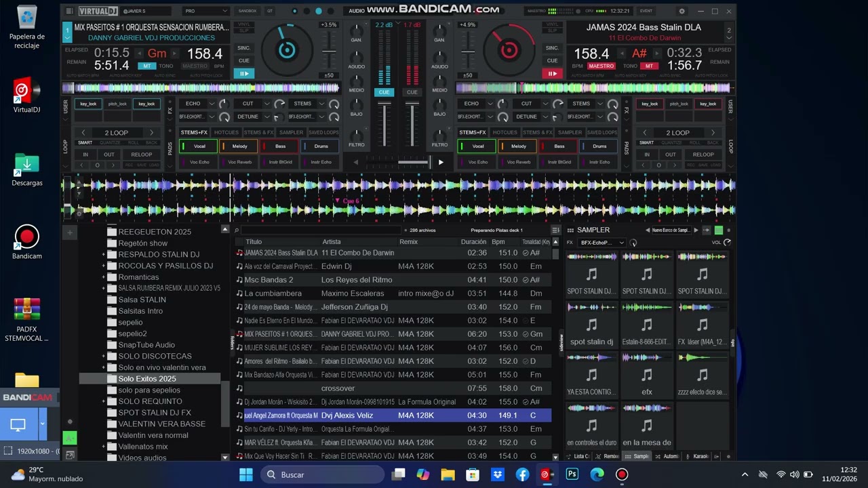This screenshot has height=488, width=868.
Task: Toggle right deck Drums stem pad
Action: 599,146
